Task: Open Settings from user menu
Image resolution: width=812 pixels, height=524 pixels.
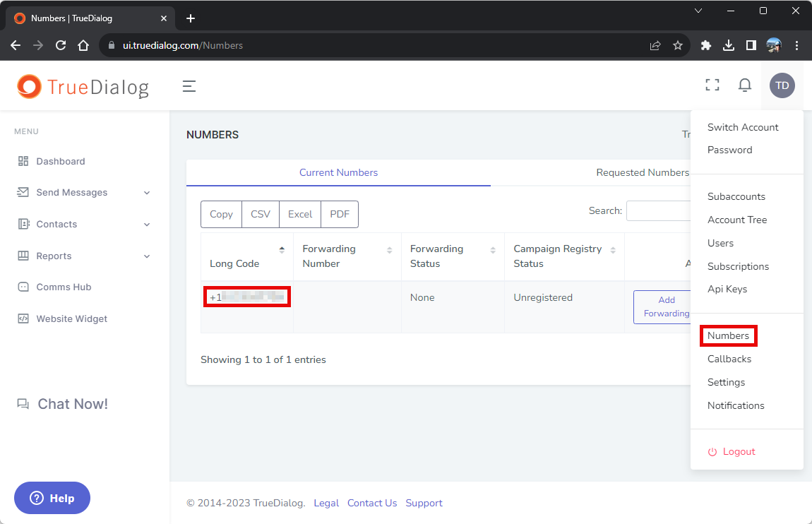Action: tap(726, 383)
